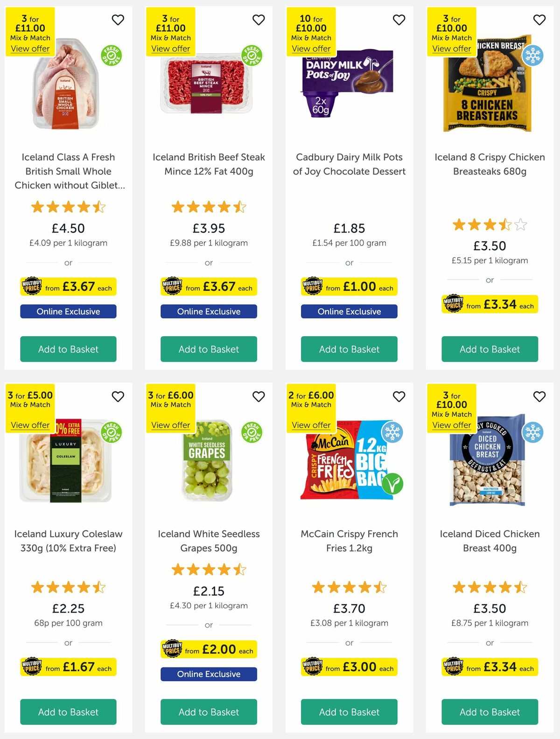The width and height of the screenshot is (560, 739).
Task: Click the Online Exclusive tag under the grapes
Action: click(x=209, y=674)
